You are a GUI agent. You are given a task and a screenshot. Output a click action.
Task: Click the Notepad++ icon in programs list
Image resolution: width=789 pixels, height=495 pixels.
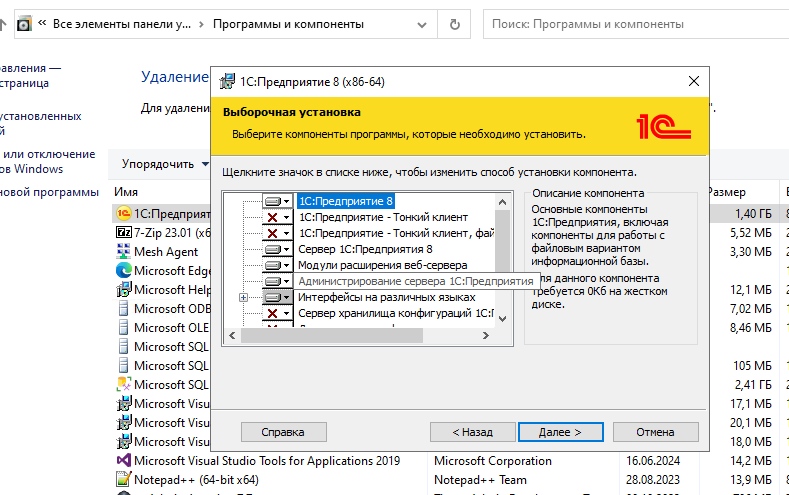tap(123, 479)
